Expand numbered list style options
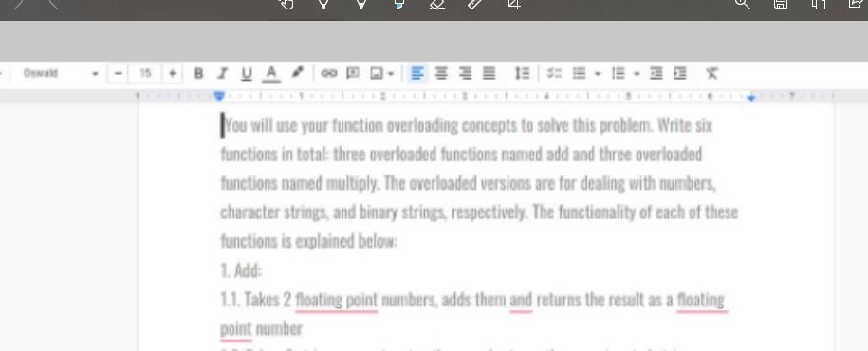 click(637, 74)
